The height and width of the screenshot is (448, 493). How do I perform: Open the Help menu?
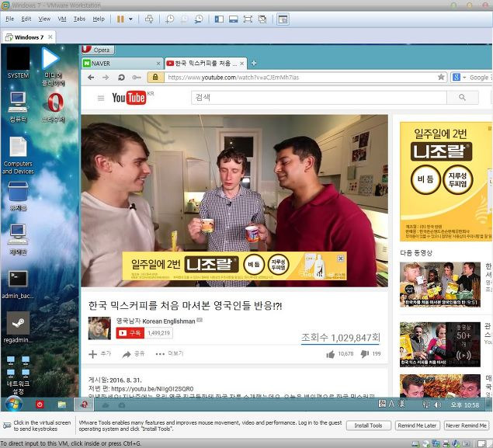(x=99, y=19)
